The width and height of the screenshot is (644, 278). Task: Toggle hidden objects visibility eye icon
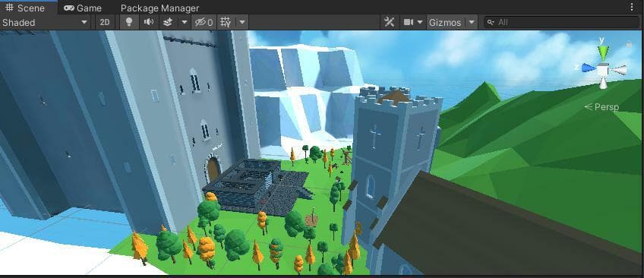click(x=204, y=22)
